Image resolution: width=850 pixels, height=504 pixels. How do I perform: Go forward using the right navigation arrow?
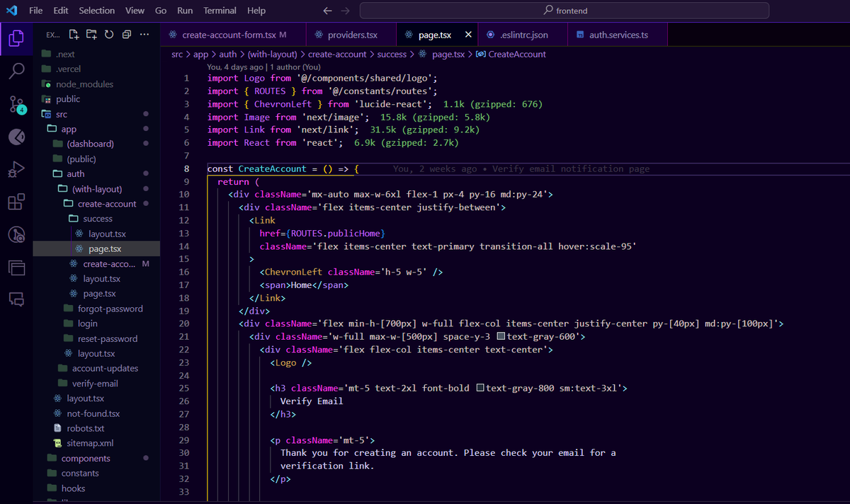pyautogui.click(x=345, y=11)
